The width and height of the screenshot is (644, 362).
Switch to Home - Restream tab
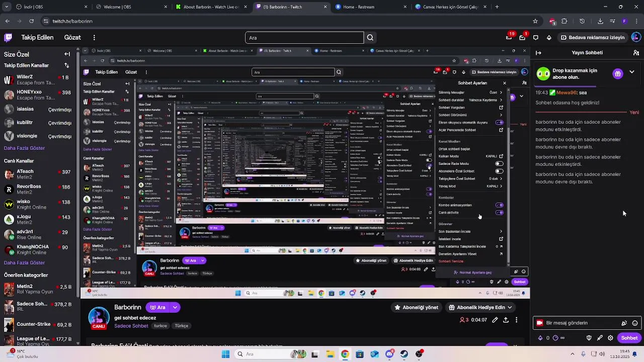pos(371,7)
